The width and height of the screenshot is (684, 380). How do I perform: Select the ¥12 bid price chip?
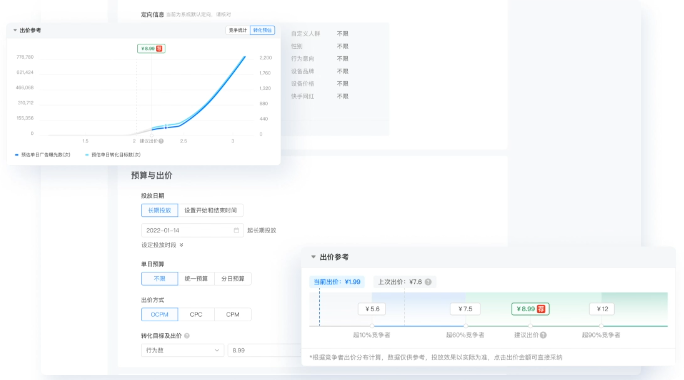tap(602, 309)
